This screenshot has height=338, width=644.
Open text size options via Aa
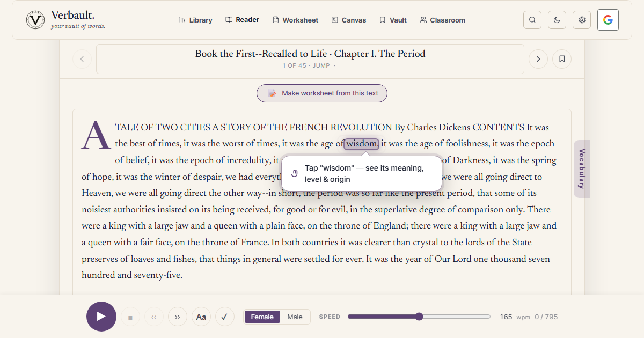[201, 317]
